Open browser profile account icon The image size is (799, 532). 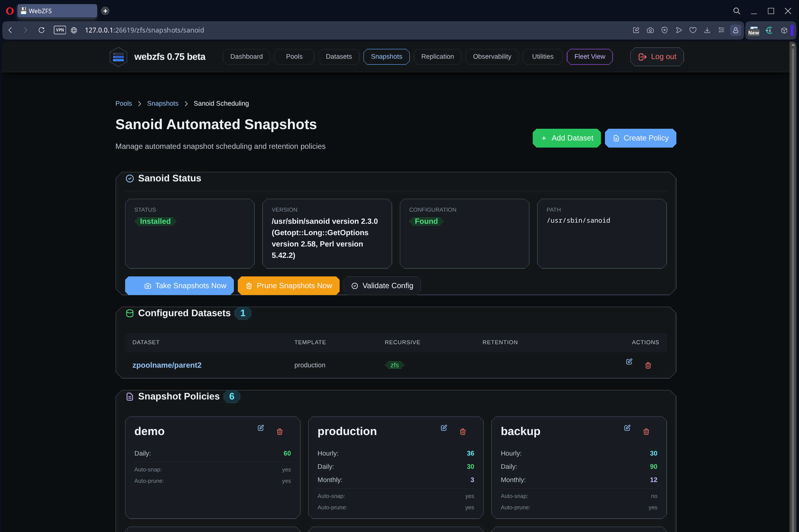pyautogui.click(x=736, y=30)
